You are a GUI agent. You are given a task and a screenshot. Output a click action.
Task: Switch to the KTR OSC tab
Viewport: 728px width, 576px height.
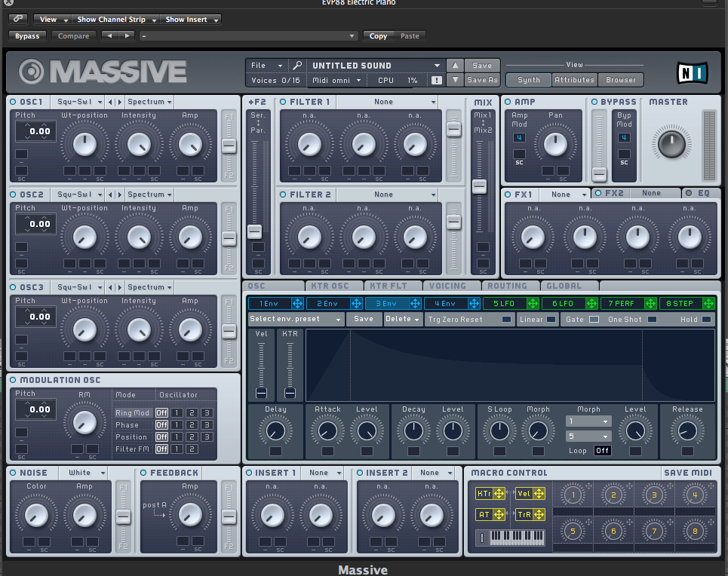tap(335, 286)
